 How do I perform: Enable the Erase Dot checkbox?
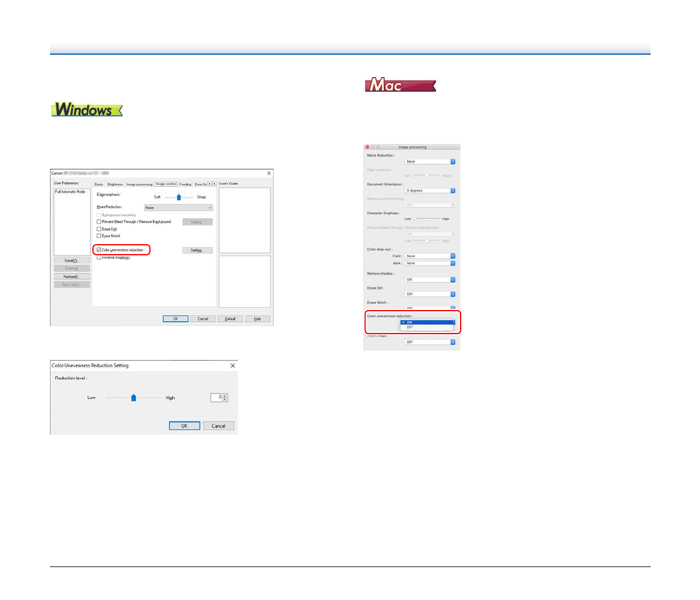(99, 229)
